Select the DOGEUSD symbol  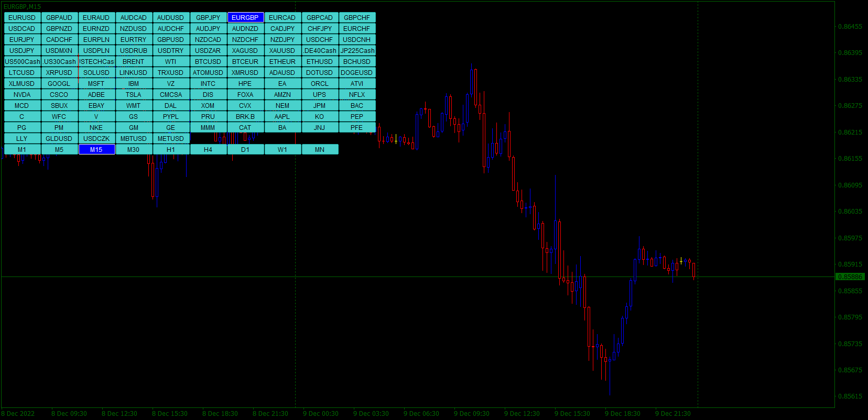pos(357,73)
